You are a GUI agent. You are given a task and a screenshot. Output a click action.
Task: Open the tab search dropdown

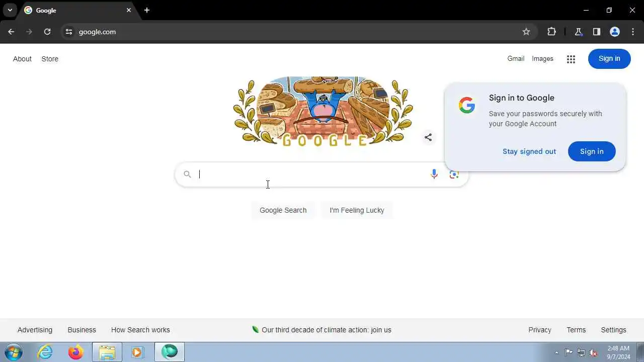point(10,10)
